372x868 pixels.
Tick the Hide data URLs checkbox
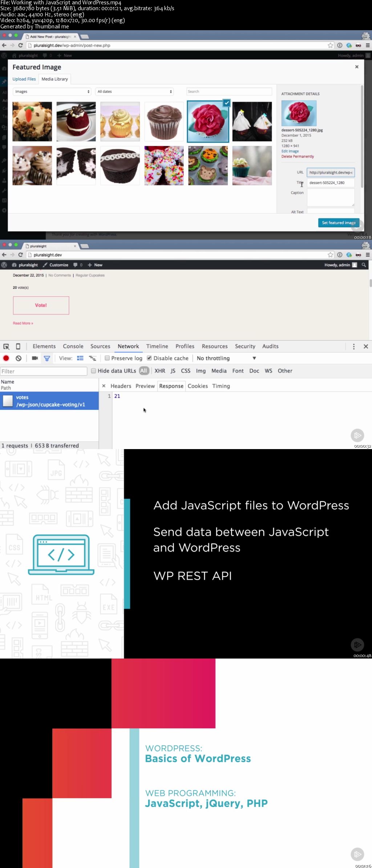pyautogui.click(x=94, y=371)
